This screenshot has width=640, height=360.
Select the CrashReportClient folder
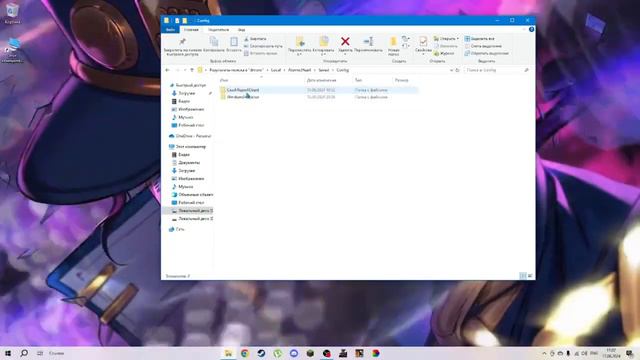point(243,90)
